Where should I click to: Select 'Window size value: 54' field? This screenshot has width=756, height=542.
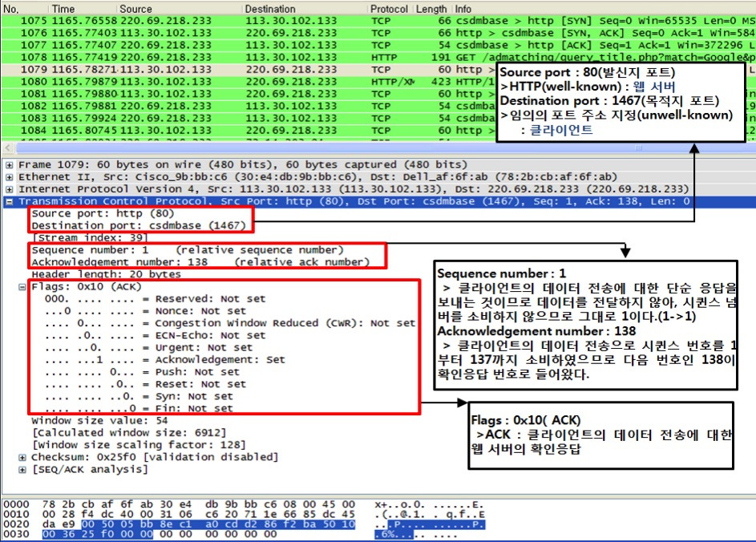[x=99, y=420]
